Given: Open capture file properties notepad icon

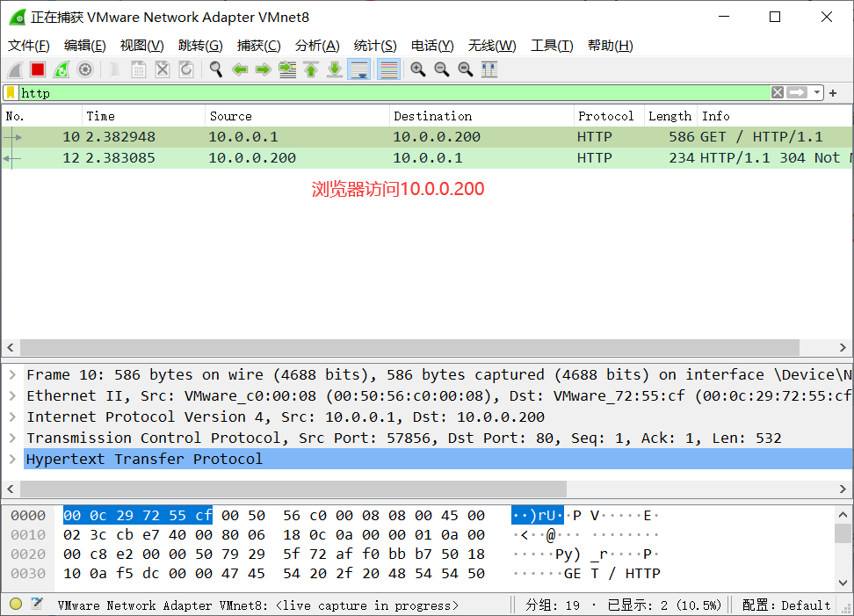Looking at the screenshot, I should 37,604.
